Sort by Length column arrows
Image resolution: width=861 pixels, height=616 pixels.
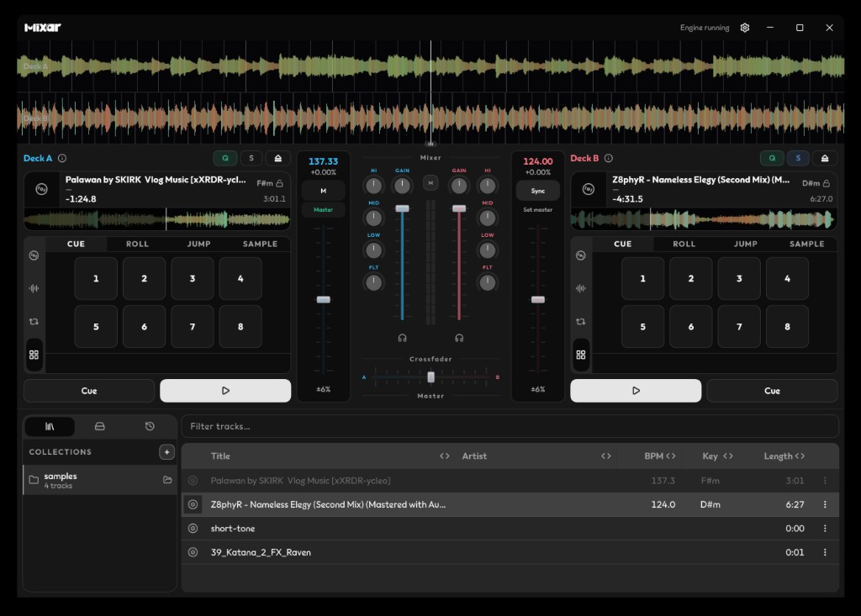coord(800,455)
